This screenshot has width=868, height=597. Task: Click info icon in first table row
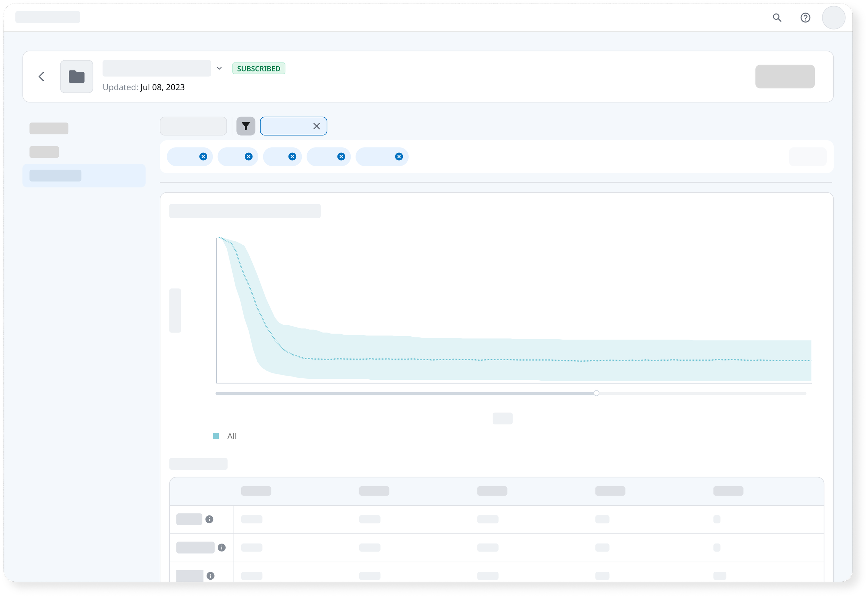click(x=209, y=519)
